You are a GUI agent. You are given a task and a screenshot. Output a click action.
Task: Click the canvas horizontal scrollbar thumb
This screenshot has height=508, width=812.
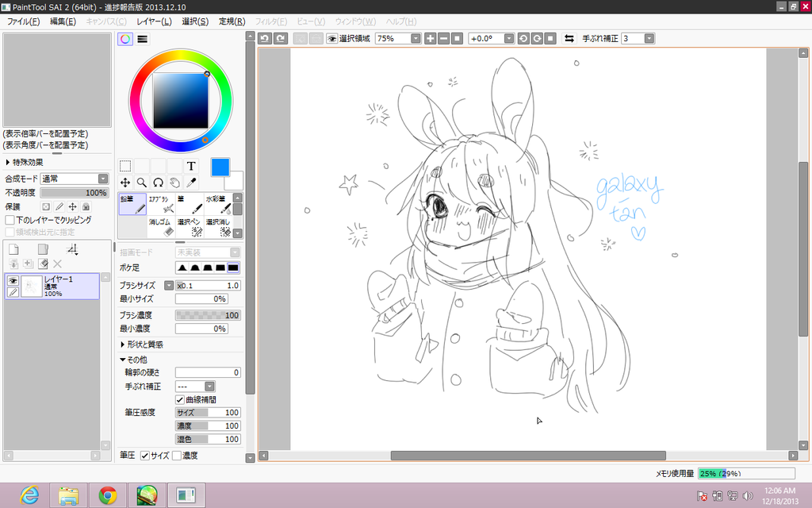click(528, 456)
